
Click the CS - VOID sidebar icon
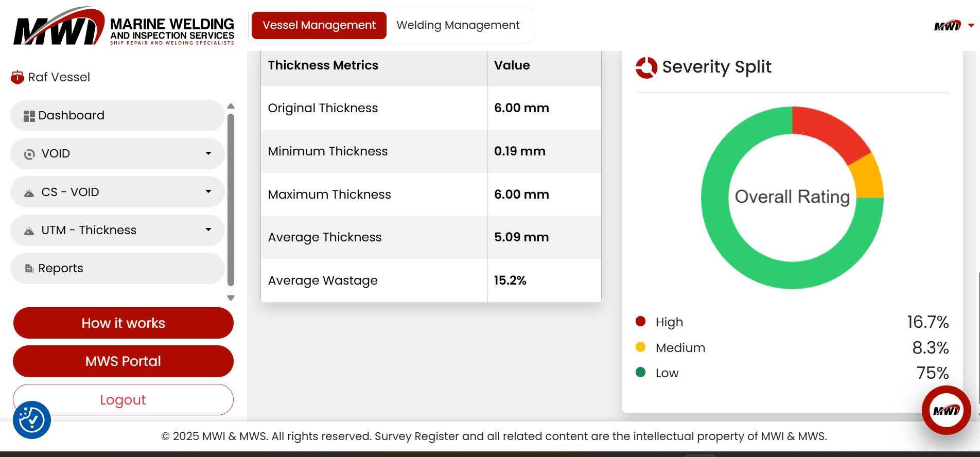(x=29, y=193)
